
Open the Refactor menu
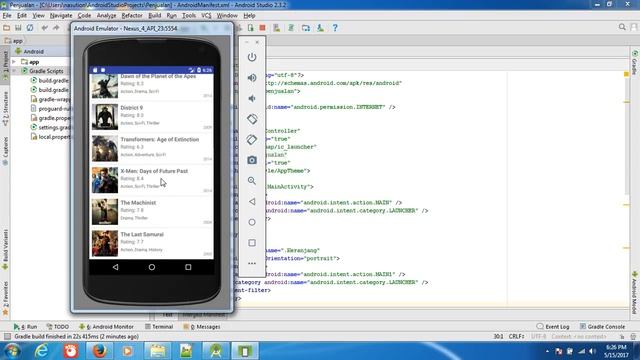coord(132,16)
